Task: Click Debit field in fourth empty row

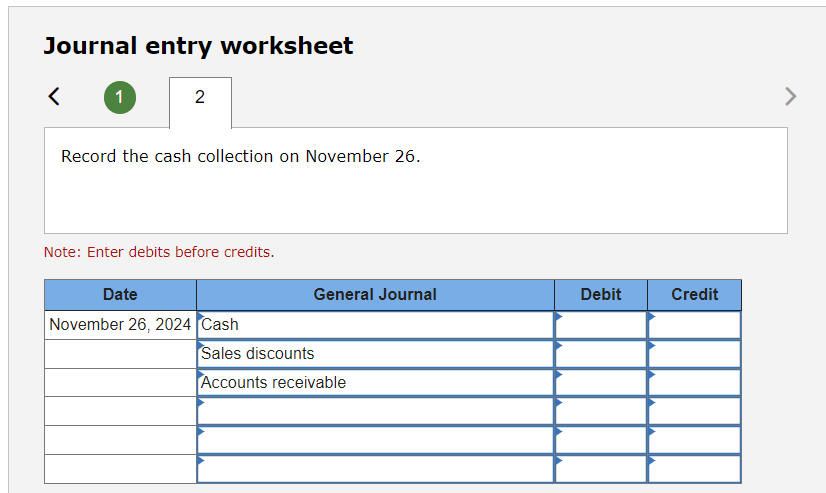Action: coord(601,411)
